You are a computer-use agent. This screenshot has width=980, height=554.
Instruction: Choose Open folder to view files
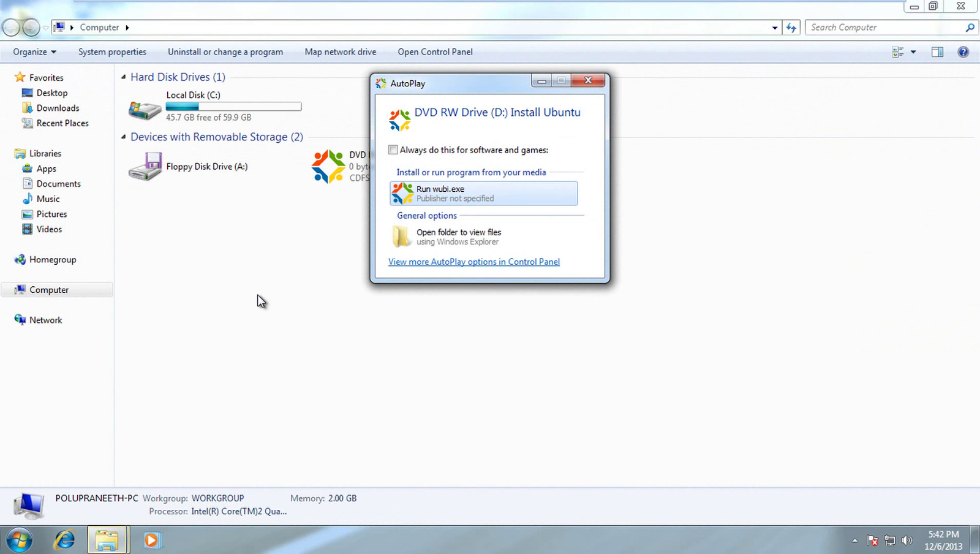coord(484,237)
